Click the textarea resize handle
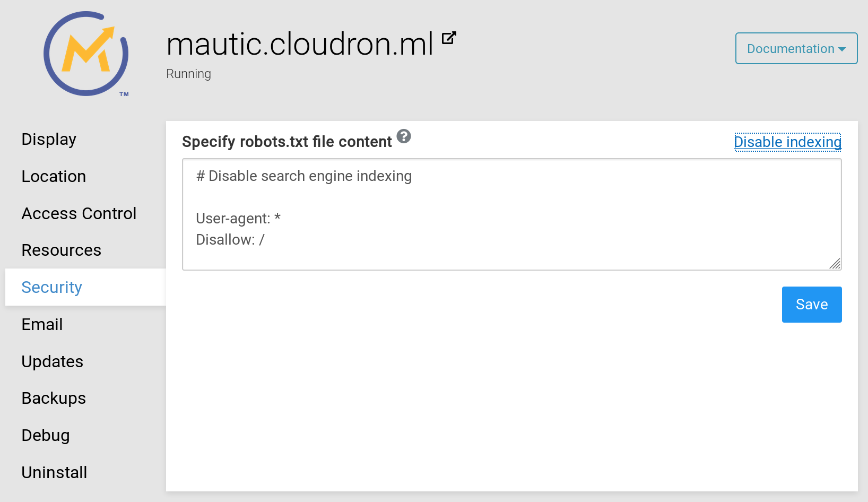This screenshot has height=502, width=868. tap(835, 264)
